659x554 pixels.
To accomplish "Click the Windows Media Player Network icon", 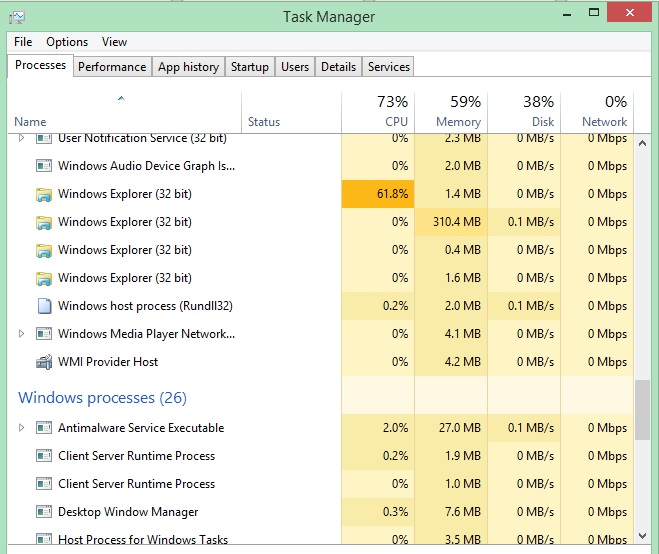I will pyautogui.click(x=44, y=334).
